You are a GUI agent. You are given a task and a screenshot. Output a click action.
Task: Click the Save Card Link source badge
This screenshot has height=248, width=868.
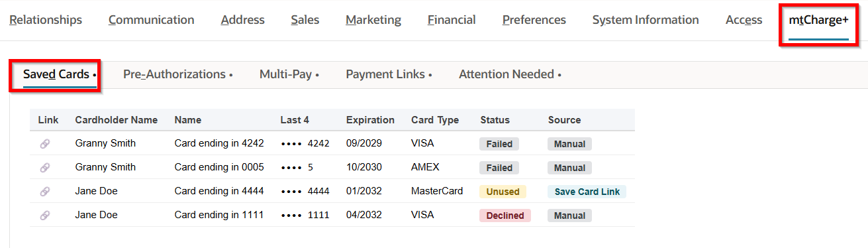[587, 192]
